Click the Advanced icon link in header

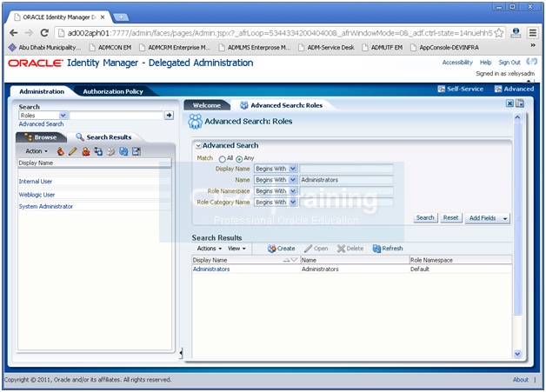(x=515, y=90)
